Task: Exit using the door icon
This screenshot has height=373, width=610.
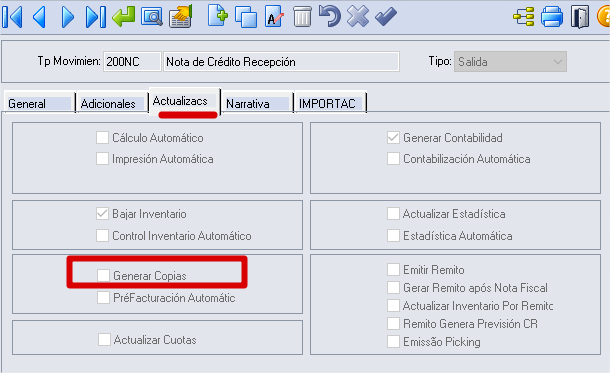Action: (580, 17)
